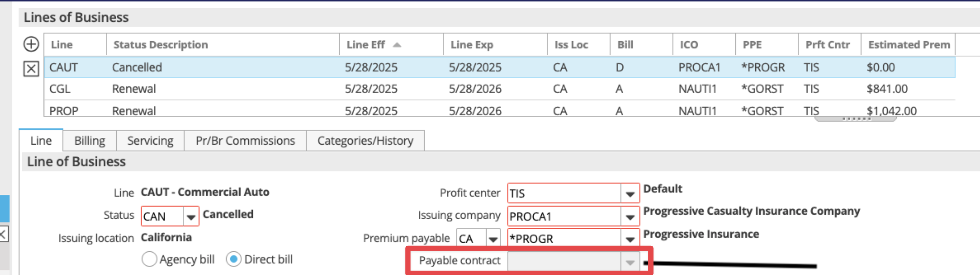
Task: Expand the Profit center dropdown
Action: coord(630,194)
